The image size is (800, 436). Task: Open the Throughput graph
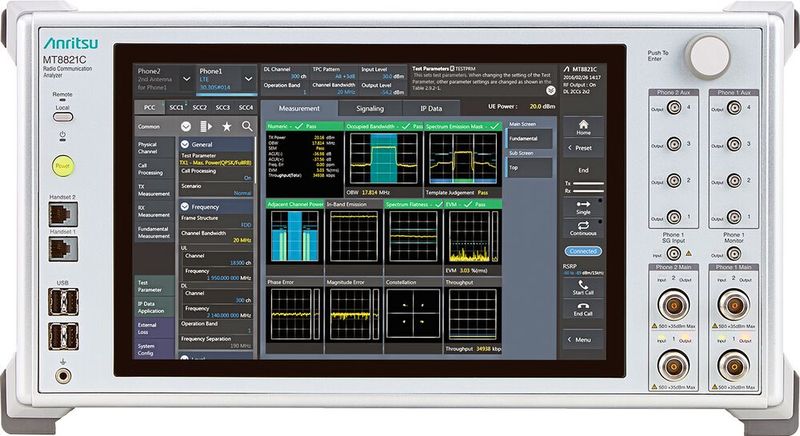pos(473,316)
